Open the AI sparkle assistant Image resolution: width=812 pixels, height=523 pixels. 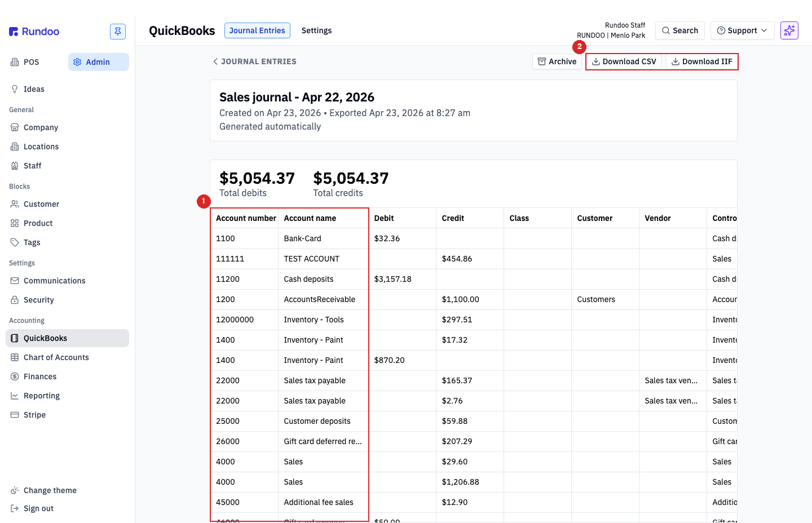789,30
